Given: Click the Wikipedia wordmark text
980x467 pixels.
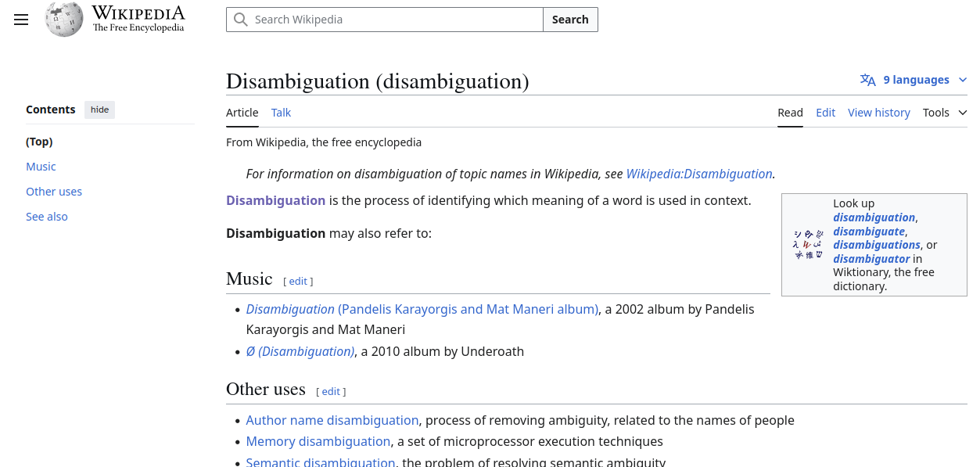Looking at the screenshot, I should coord(138,13).
